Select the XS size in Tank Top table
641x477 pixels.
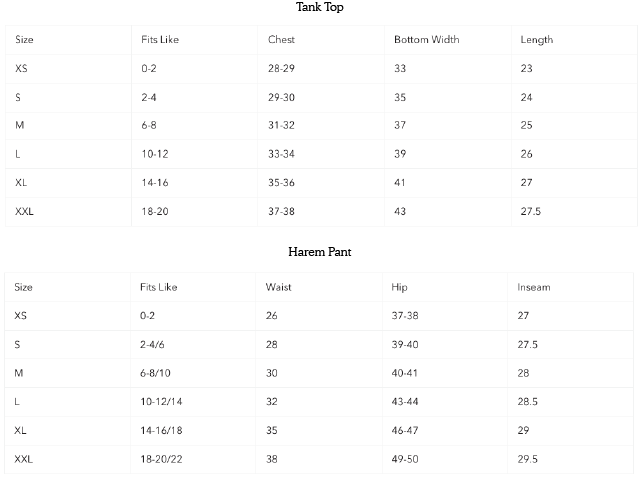22,68
